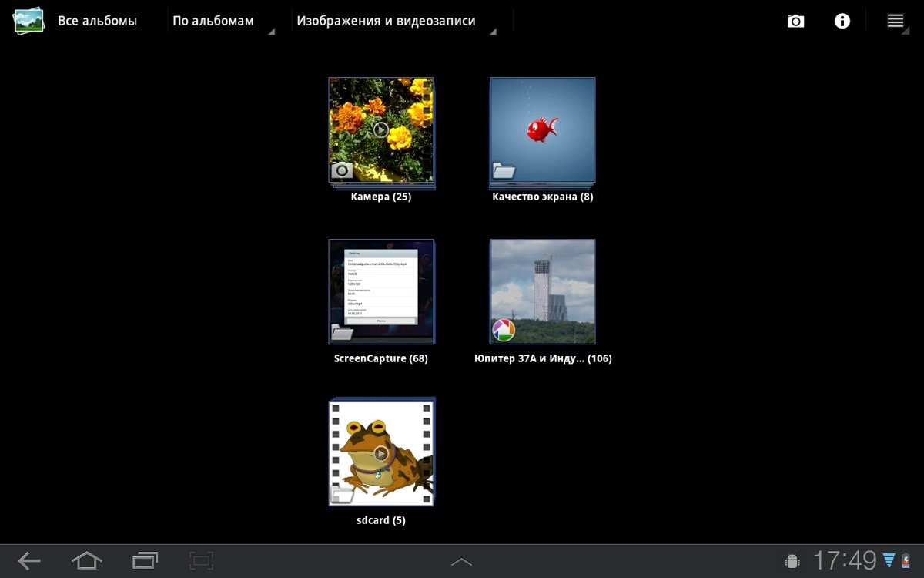Open the sdcard (5) album with frog
This screenshot has width=924, height=578.
point(381,452)
